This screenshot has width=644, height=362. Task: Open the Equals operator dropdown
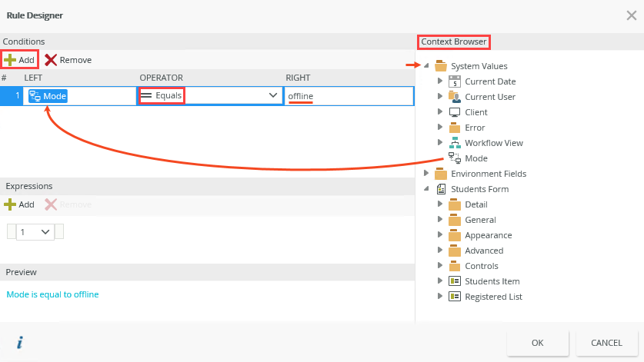click(x=272, y=95)
